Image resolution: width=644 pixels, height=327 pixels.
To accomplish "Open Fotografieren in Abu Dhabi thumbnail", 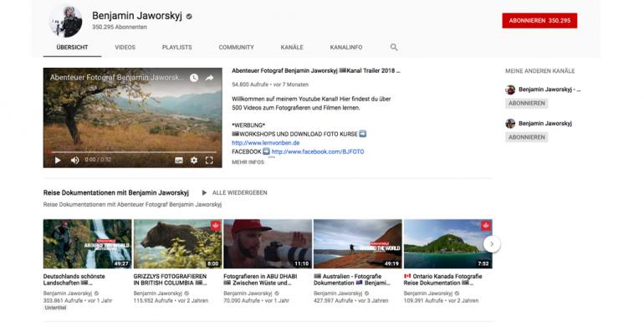I will [268, 244].
